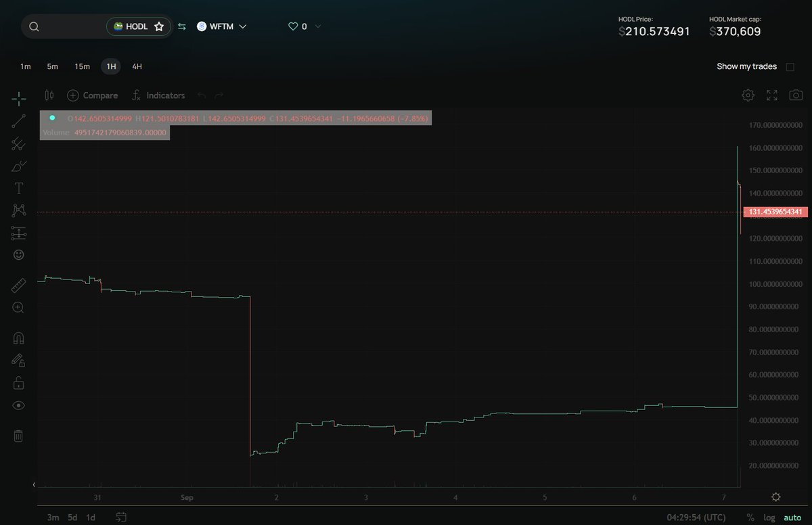Open the emoji icons tool
The image size is (812, 525).
click(x=19, y=255)
